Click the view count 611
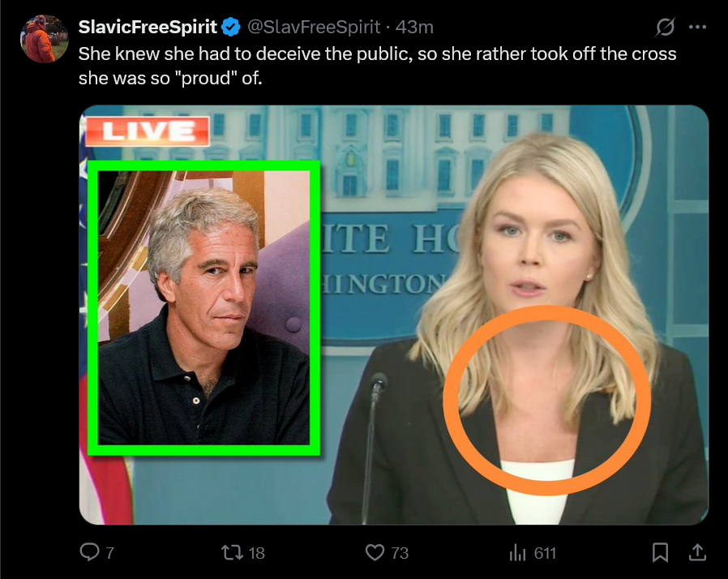Image resolution: width=728 pixels, height=579 pixels. 545,553
